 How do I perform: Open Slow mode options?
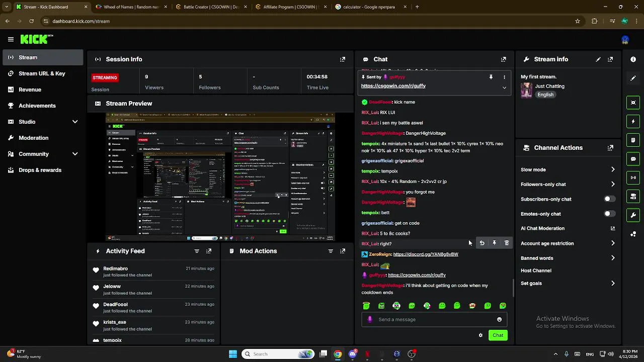(568, 169)
